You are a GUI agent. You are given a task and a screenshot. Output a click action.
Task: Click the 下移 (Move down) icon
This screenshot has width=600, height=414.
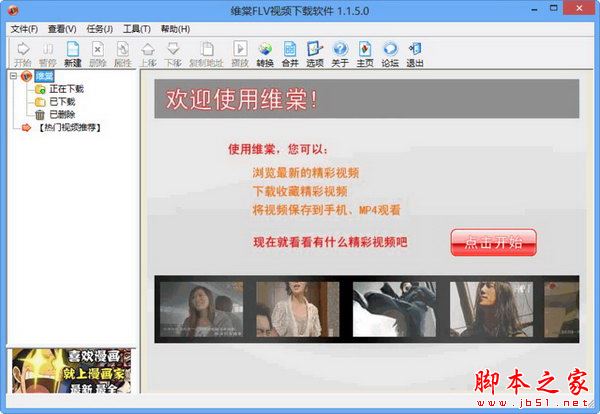(173, 54)
